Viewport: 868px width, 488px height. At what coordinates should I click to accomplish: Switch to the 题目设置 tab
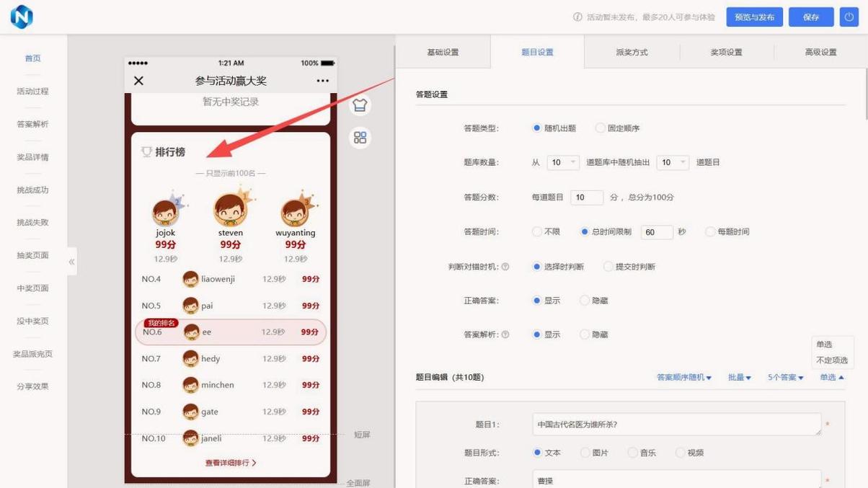coord(537,52)
